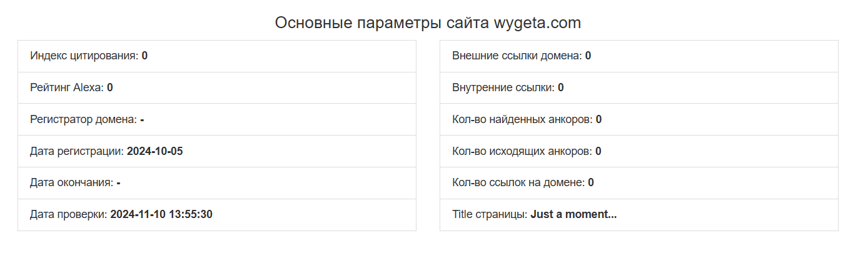Image resolution: width=868 pixels, height=253 pixels.
Task: Click the check timestamp 2024-11-10 13:55:30
Action: tap(161, 215)
